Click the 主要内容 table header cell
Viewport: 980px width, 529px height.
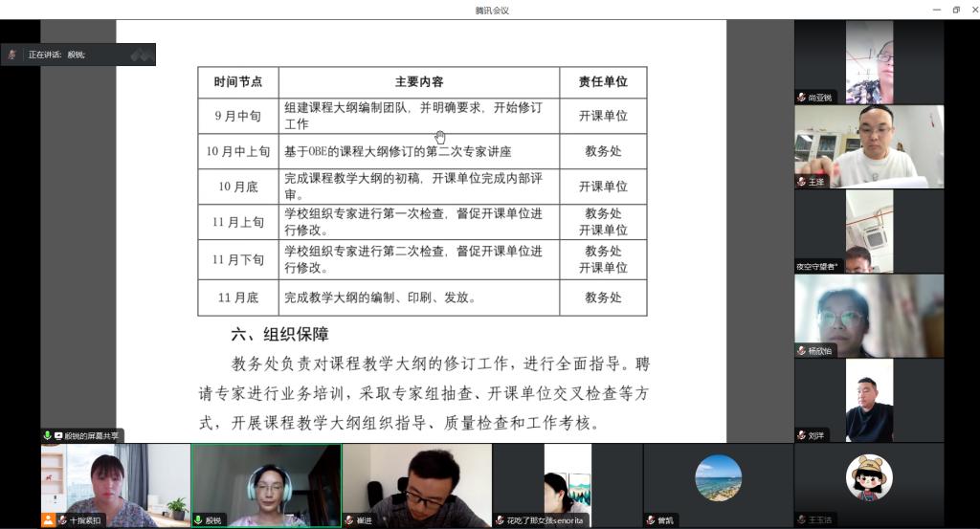[419, 82]
